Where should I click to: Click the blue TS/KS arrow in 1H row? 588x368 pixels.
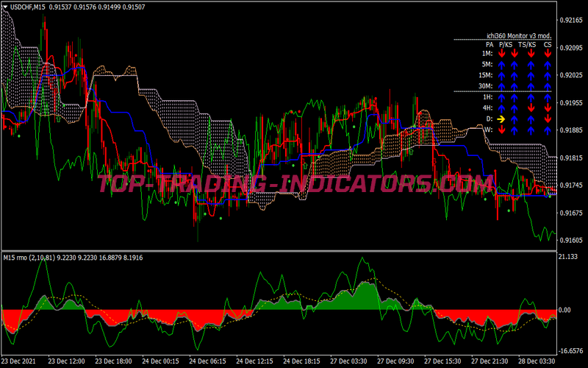click(x=531, y=98)
